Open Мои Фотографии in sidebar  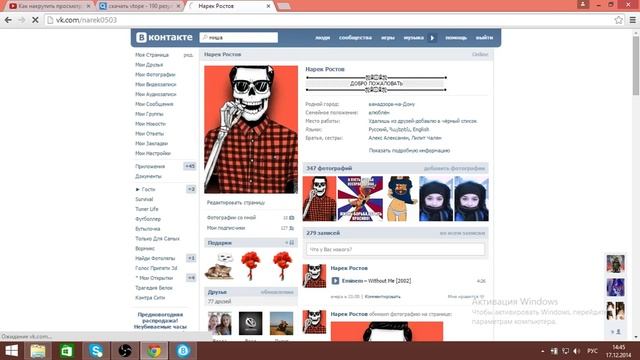155,74
